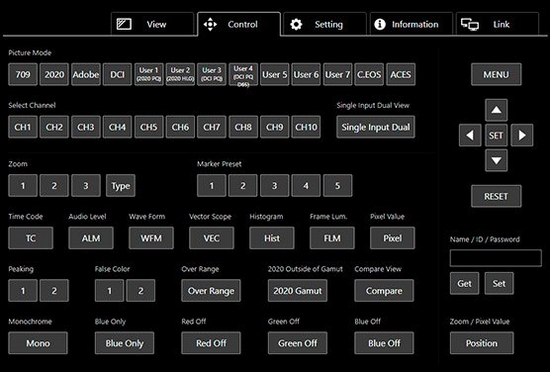550x372 pixels.
Task: Toggle Red Off
Action: pyautogui.click(x=211, y=343)
